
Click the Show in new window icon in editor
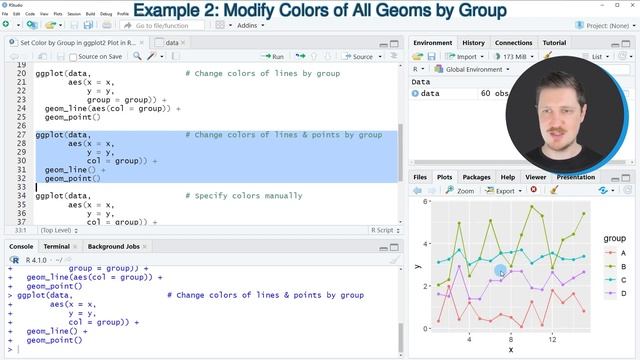pyautogui.click(x=42, y=56)
